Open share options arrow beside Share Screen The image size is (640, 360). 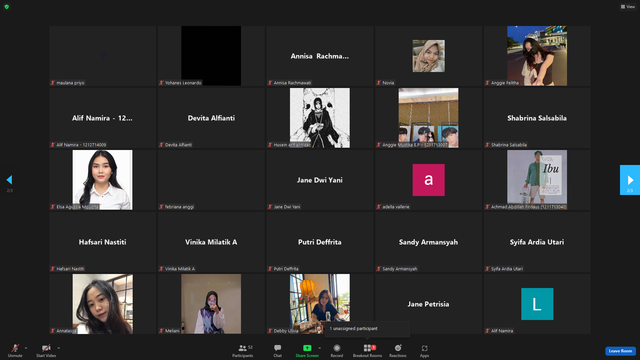pos(319,348)
